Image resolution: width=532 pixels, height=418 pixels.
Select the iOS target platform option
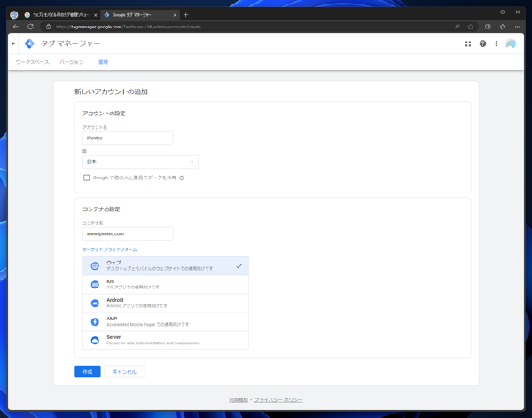point(166,285)
